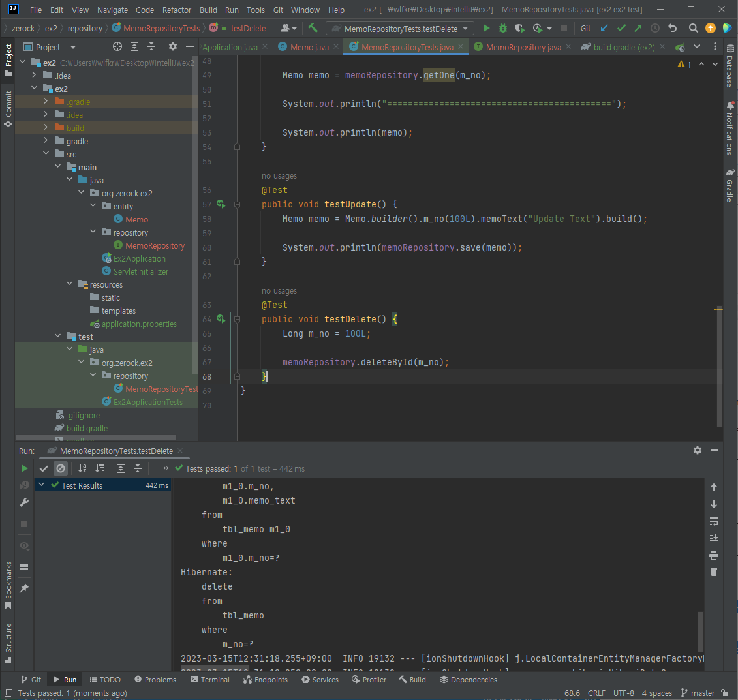Open the Dependencies tool window
Image resolution: width=738 pixels, height=700 pixels.
469,680
